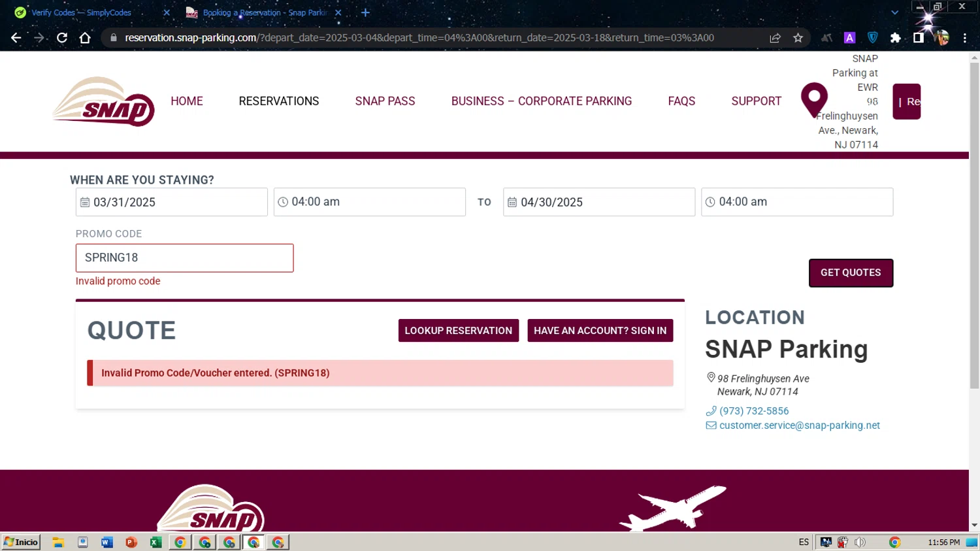Click the SNAP logo in the header

pyautogui.click(x=103, y=102)
